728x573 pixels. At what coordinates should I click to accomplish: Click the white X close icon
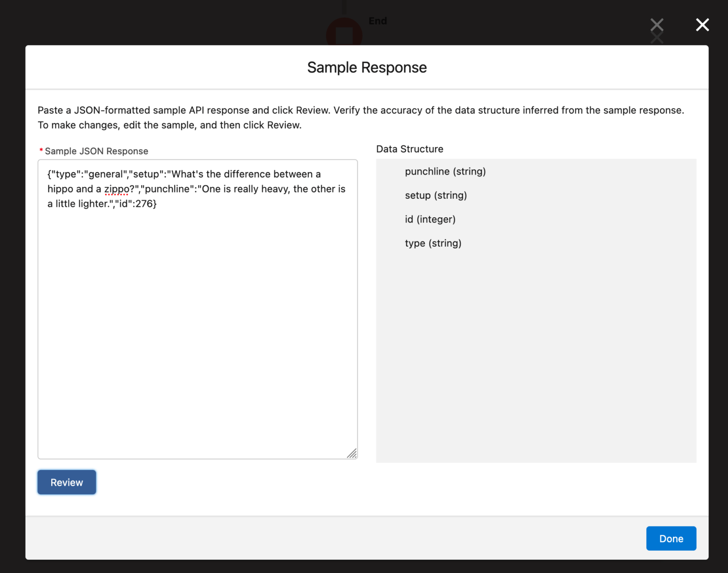click(x=702, y=25)
